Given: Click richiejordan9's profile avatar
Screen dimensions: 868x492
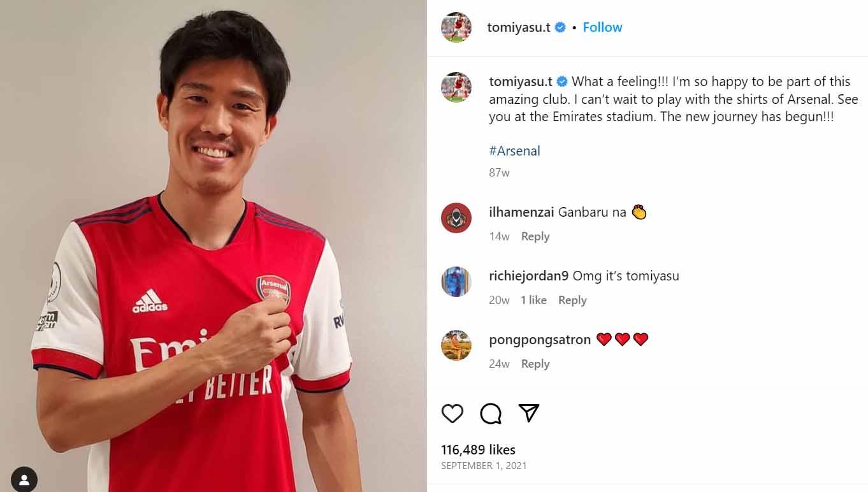Looking at the screenshot, I should click(456, 281).
